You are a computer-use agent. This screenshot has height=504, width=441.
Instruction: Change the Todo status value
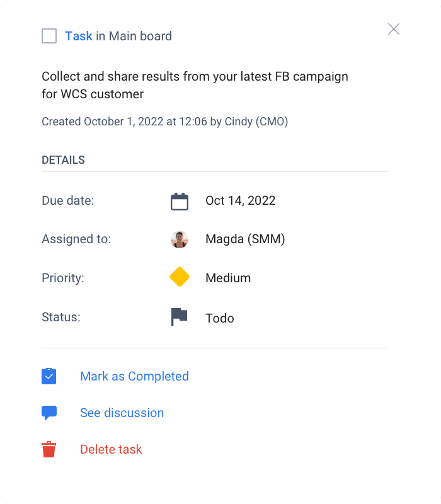click(220, 318)
